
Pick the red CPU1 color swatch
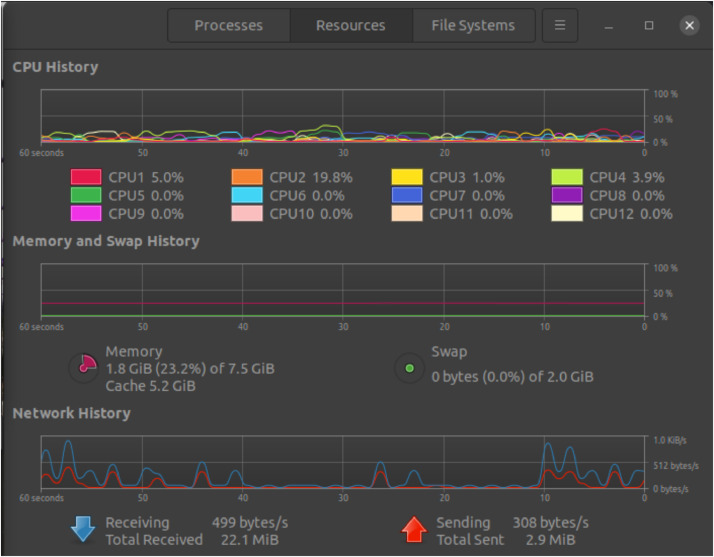click(x=86, y=177)
